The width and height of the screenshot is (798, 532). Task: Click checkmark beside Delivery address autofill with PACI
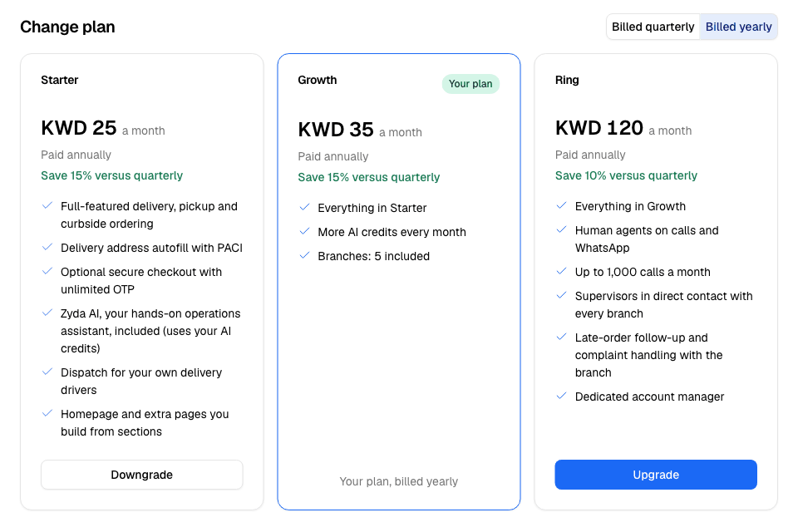[47, 248]
